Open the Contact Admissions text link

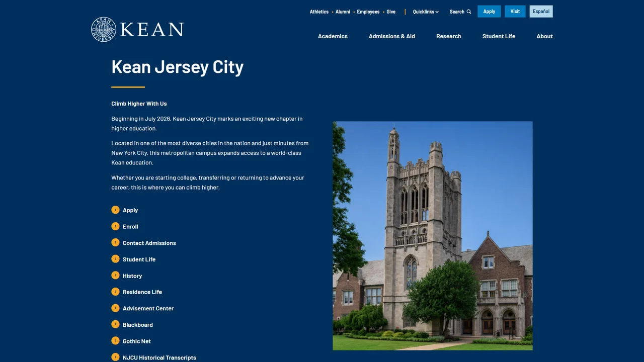(x=149, y=243)
